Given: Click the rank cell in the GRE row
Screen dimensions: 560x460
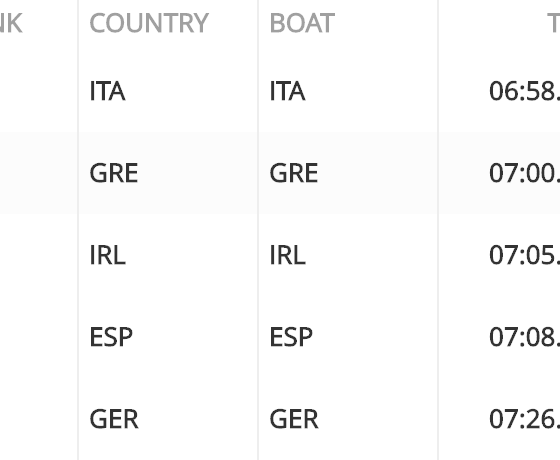Looking at the screenshot, I should (x=39, y=173).
